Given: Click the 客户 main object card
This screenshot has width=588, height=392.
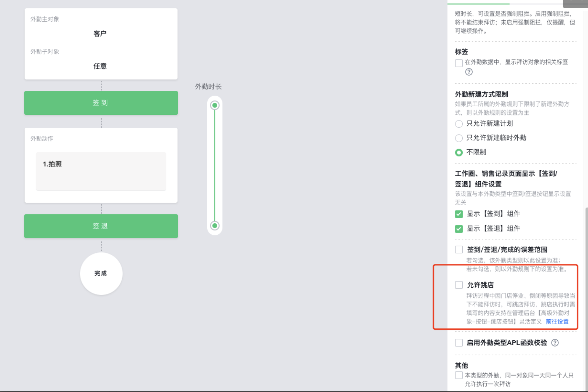Looking at the screenshot, I should pos(101,44).
